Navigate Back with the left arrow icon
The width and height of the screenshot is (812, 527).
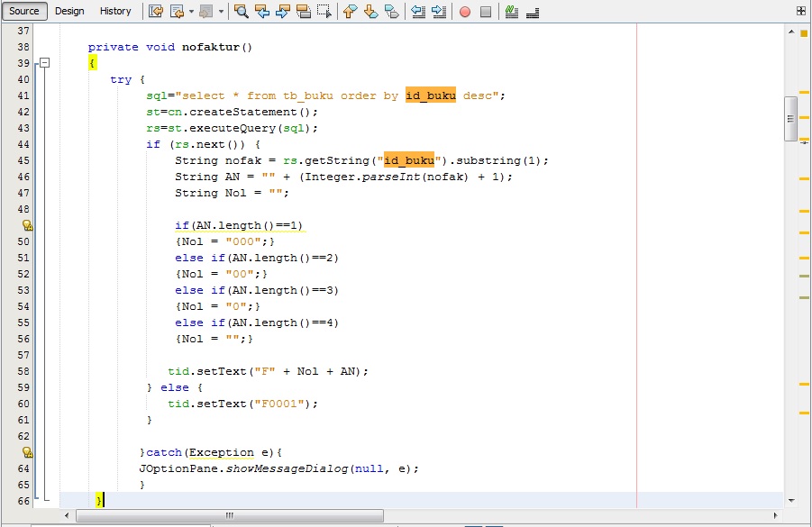[177, 11]
